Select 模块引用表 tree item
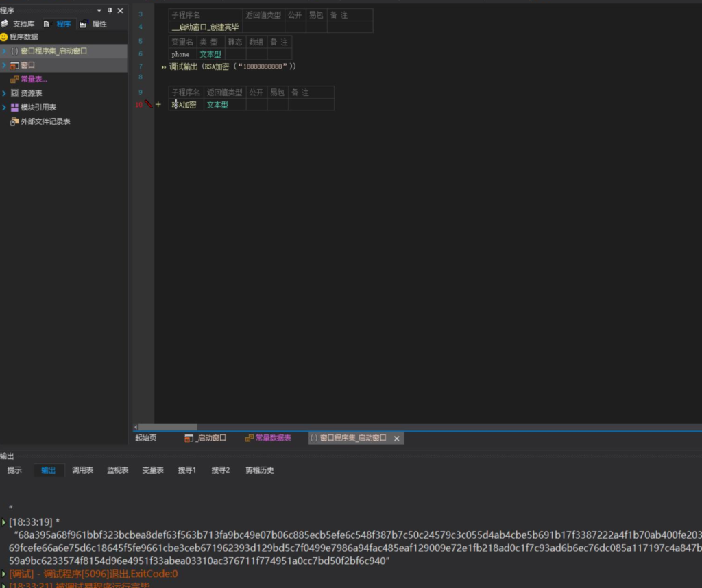This screenshot has width=702, height=588. point(38,108)
